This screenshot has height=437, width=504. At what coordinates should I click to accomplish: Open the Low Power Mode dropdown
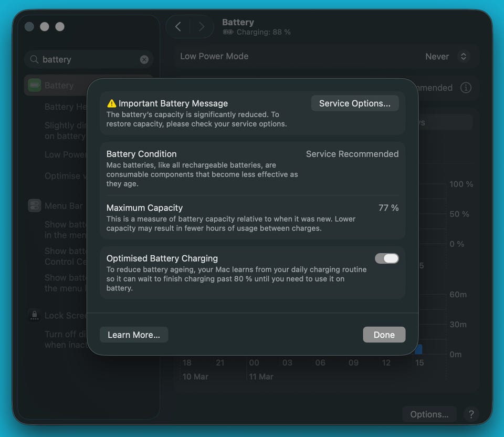463,57
